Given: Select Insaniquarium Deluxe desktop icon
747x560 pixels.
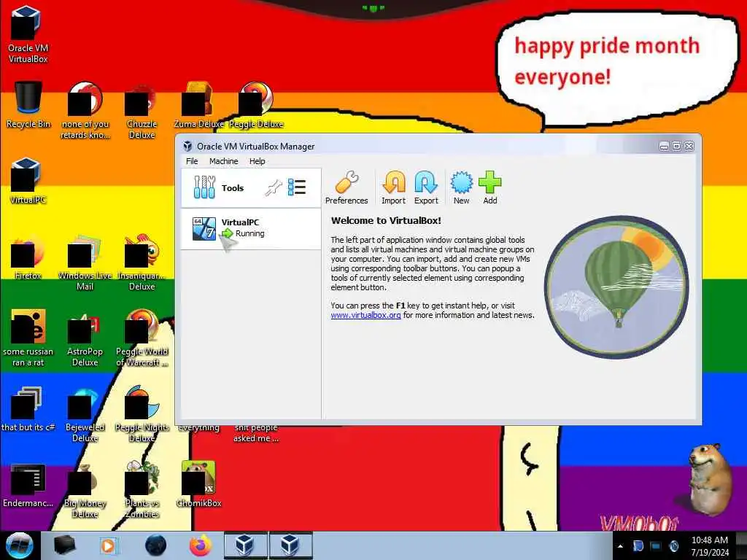Looking at the screenshot, I should (x=142, y=262).
